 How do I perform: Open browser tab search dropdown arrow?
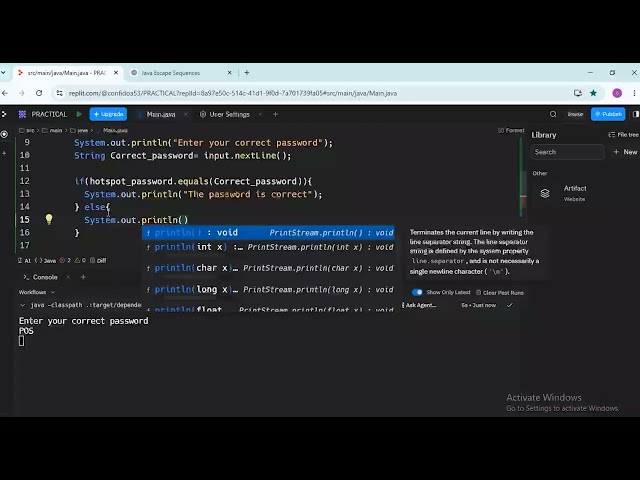click(x=3, y=73)
